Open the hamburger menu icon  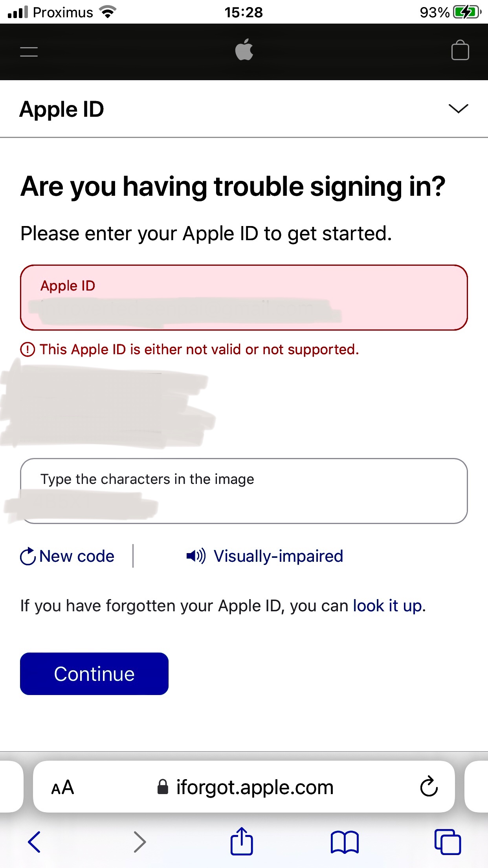pyautogui.click(x=29, y=51)
